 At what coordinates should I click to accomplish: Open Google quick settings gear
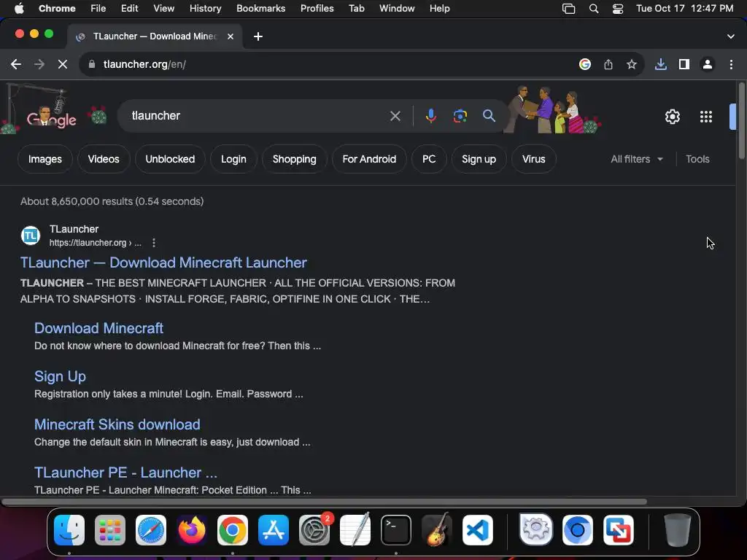[x=672, y=117]
